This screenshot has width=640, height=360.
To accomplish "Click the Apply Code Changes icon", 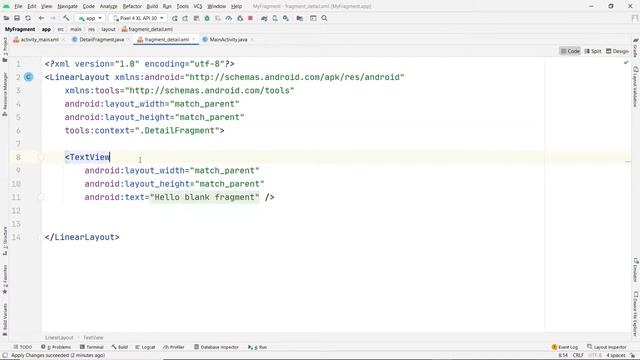I will pyautogui.click(x=196, y=18).
